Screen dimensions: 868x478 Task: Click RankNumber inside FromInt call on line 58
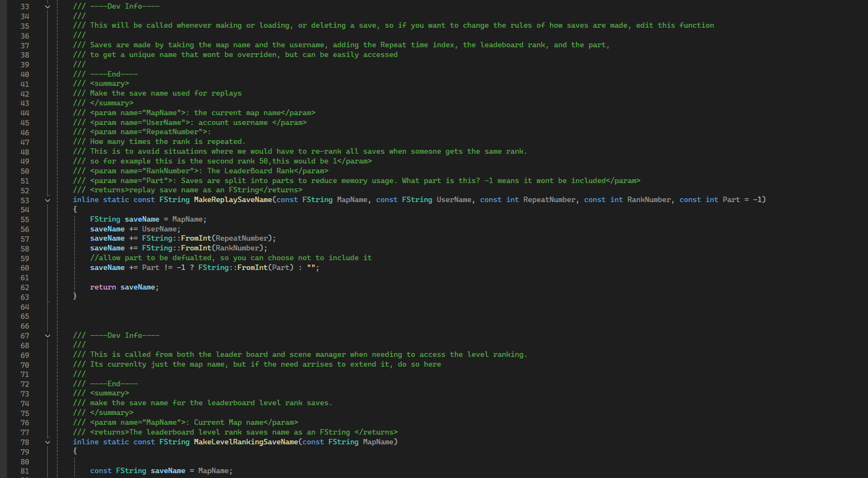pyautogui.click(x=237, y=248)
